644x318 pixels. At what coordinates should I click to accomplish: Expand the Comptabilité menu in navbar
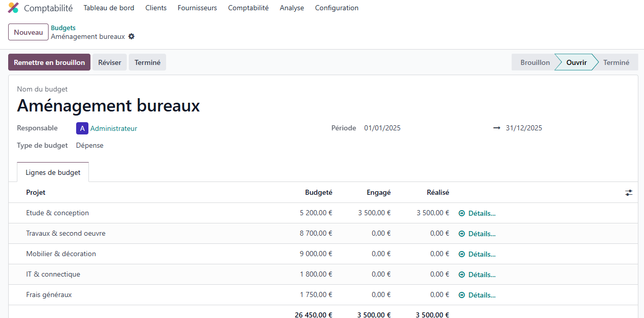pyautogui.click(x=248, y=8)
